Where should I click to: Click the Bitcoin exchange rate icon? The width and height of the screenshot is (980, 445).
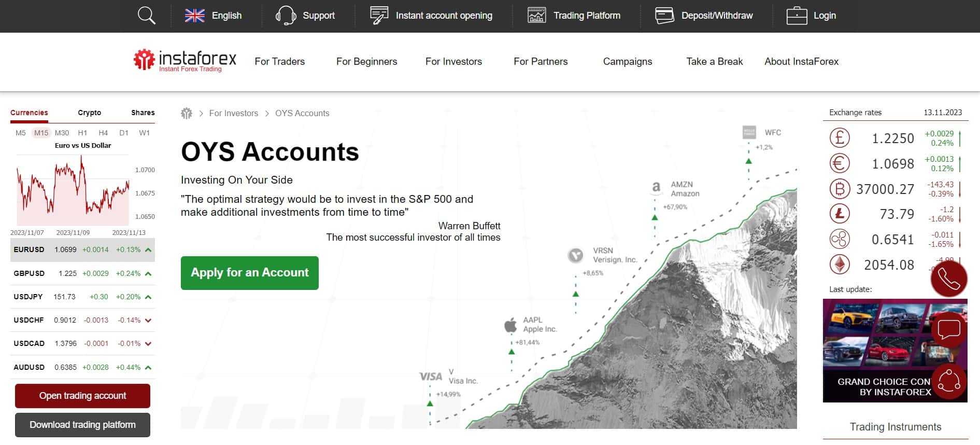point(840,189)
